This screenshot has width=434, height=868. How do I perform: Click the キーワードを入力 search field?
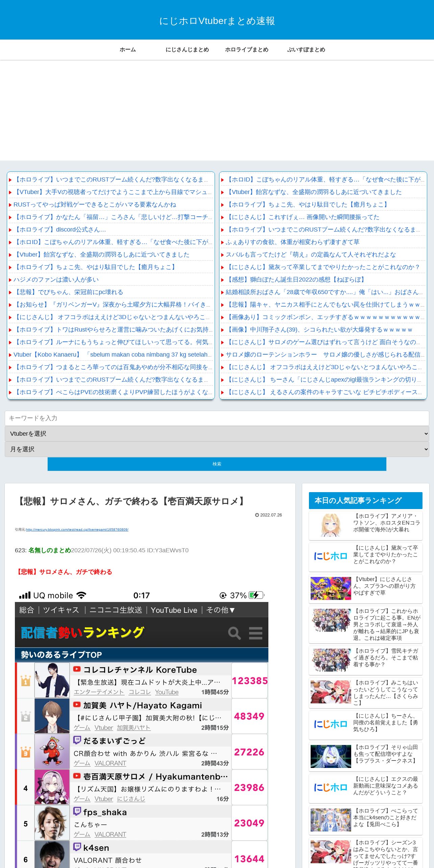pos(217,418)
